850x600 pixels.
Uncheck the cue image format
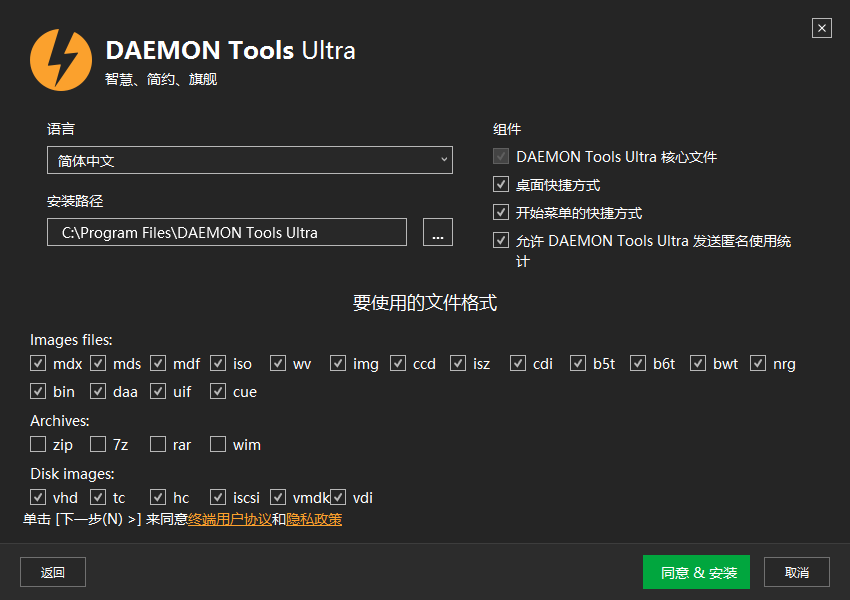[x=218, y=391]
